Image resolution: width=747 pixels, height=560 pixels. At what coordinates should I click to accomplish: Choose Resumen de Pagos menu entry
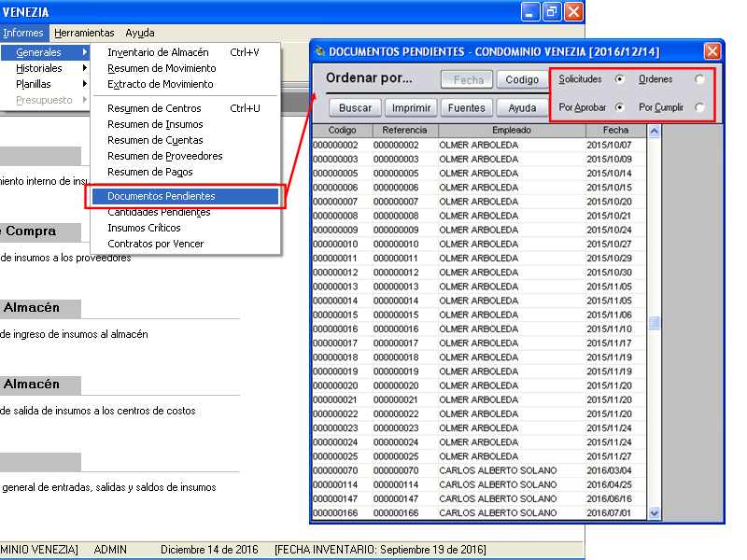pyautogui.click(x=185, y=172)
